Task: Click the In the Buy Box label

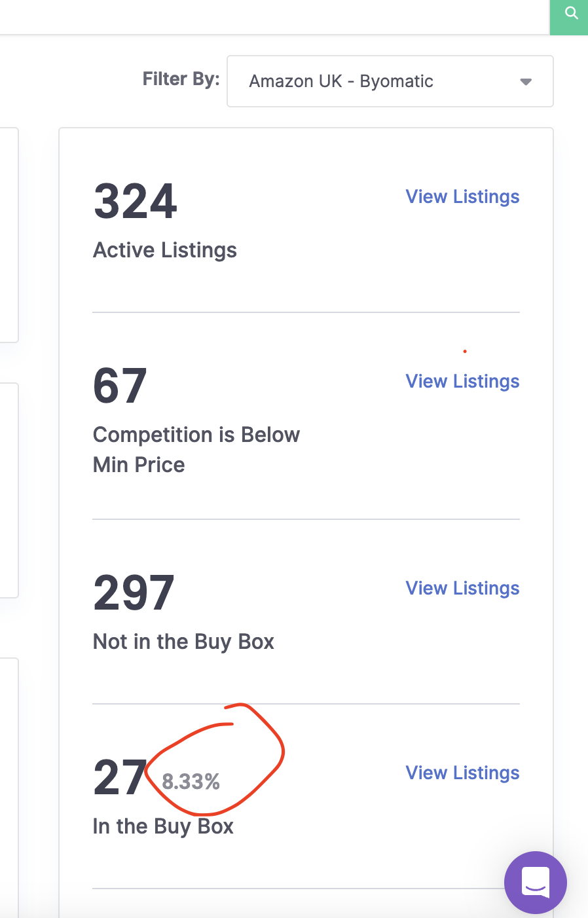Action: (x=163, y=826)
